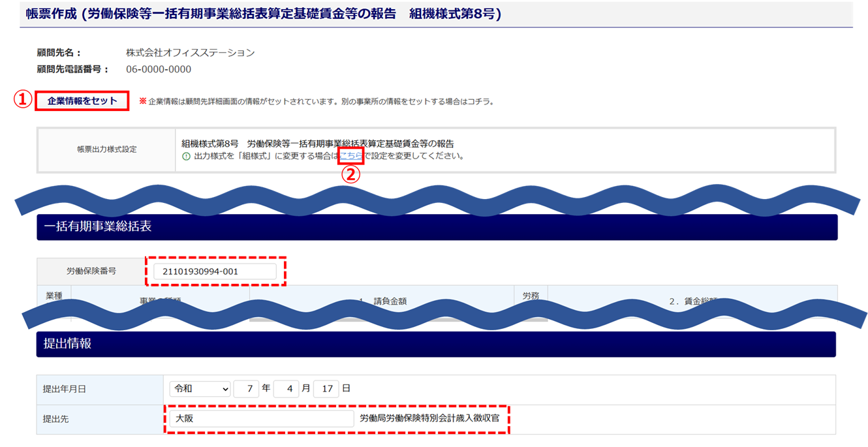Image resolution: width=868 pixels, height=447 pixels.
Task: Open the こちら link for output format
Action: pyautogui.click(x=350, y=156)
